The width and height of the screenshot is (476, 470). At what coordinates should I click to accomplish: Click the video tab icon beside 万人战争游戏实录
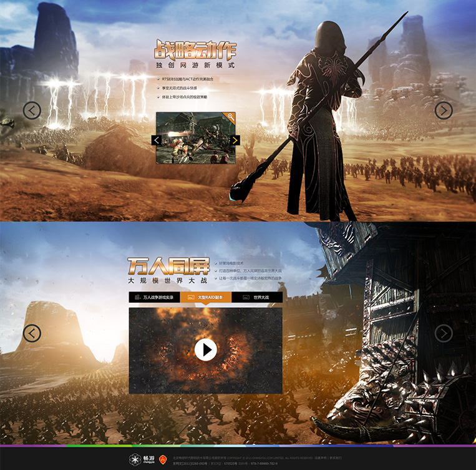point(137,298)
